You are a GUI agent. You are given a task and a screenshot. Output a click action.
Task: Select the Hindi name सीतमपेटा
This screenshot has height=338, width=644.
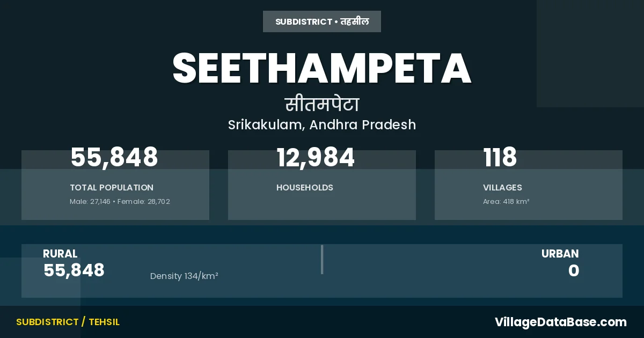click(322, 104)
